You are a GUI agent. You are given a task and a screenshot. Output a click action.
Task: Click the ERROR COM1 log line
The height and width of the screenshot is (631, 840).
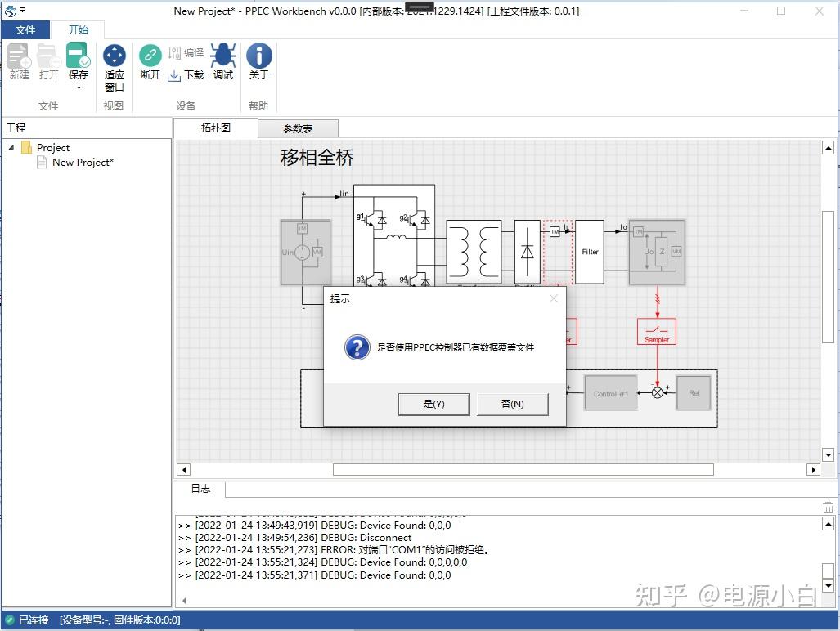click(x=334, y=549)
